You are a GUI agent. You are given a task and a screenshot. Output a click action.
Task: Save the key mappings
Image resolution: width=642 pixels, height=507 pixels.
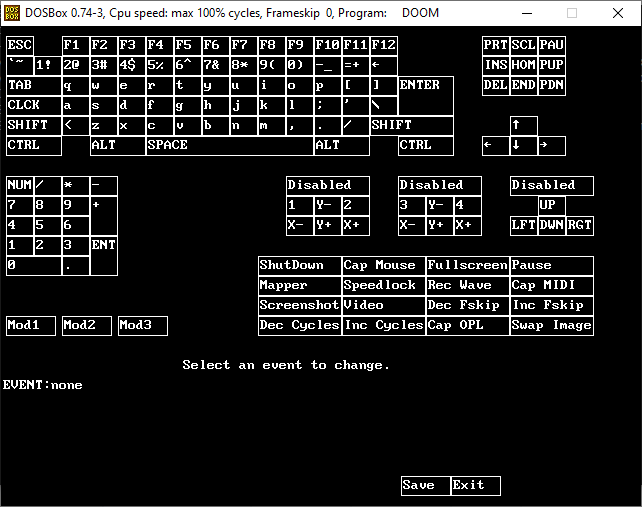(426, 486)
